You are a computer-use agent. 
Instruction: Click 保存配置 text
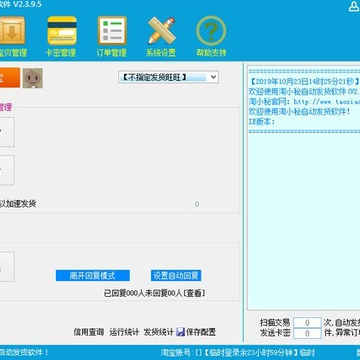pos(201,332)
